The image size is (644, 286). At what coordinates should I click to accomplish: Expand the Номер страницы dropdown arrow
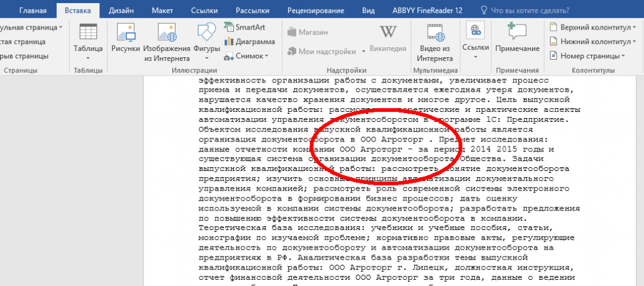(x=623, y=55)
